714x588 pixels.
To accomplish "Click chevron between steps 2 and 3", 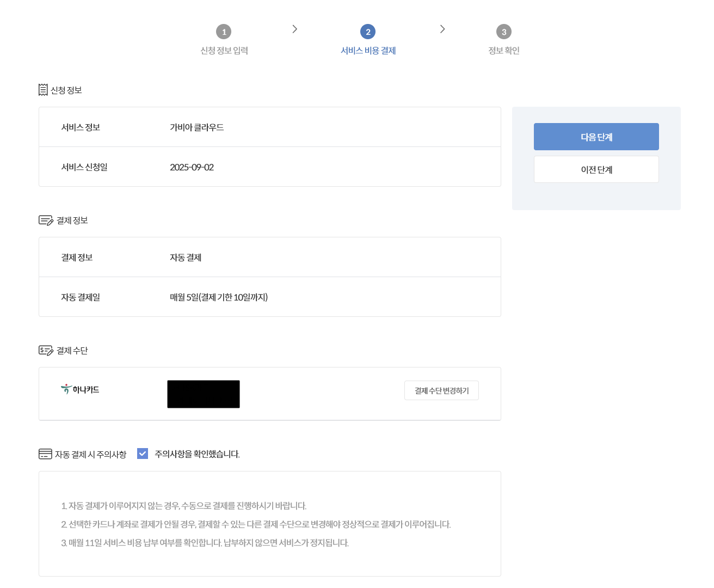I will [x=442, y=29].
